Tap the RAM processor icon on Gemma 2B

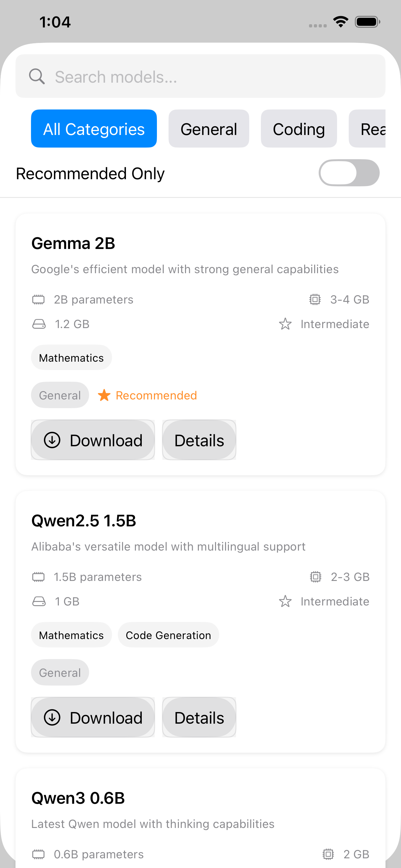click(315, 299)
